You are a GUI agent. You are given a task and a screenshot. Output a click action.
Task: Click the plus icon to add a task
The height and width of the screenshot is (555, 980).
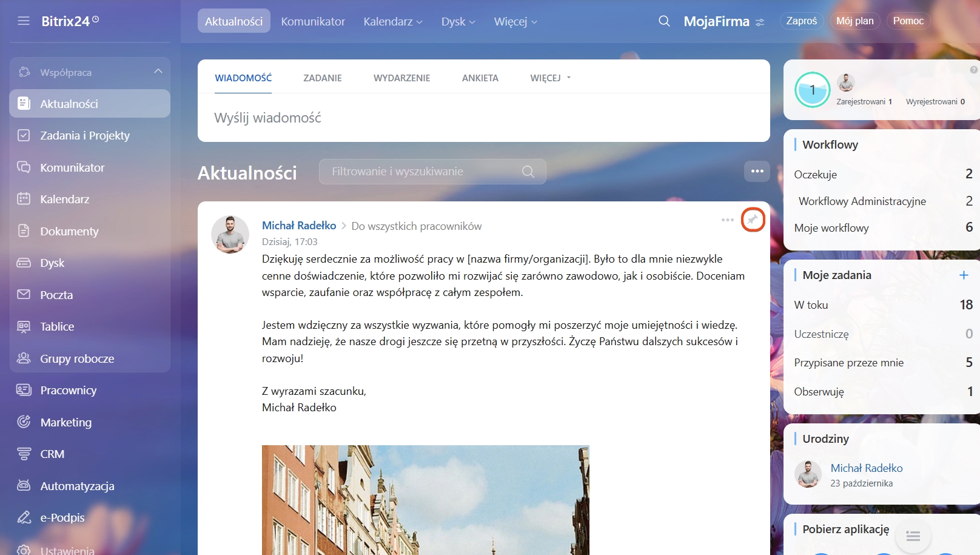[x=964, y=275]
